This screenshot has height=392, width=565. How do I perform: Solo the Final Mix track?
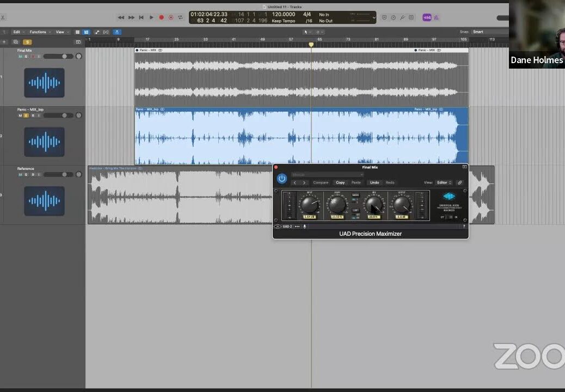coord(26,56)
